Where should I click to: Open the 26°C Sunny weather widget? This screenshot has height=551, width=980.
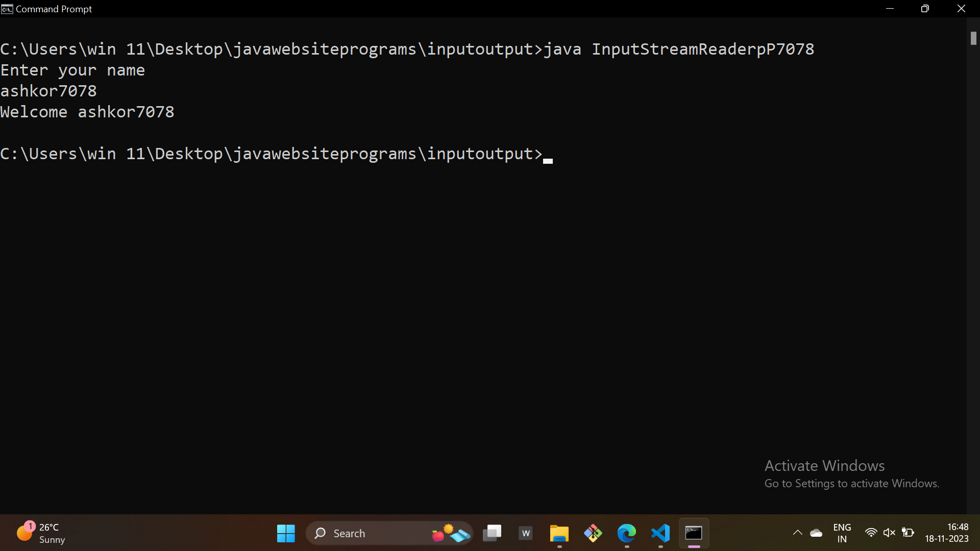41,533
